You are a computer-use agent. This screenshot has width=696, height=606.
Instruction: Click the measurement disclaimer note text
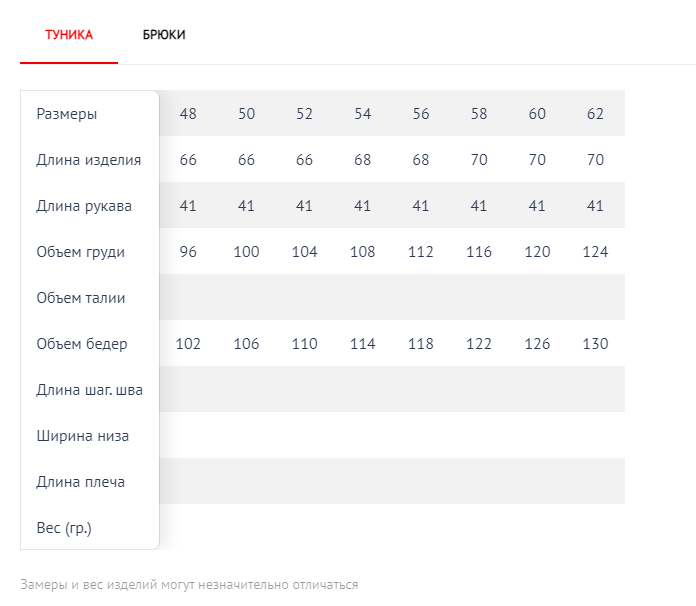pyautogui.click(x=189, y=584)
